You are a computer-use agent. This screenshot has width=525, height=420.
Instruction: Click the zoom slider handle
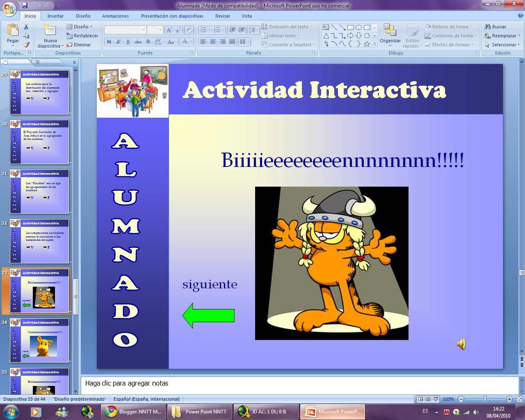485,399
